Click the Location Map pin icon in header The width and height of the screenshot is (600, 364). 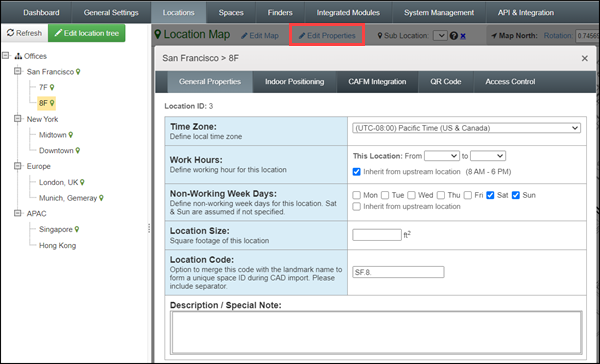(158, 34)
